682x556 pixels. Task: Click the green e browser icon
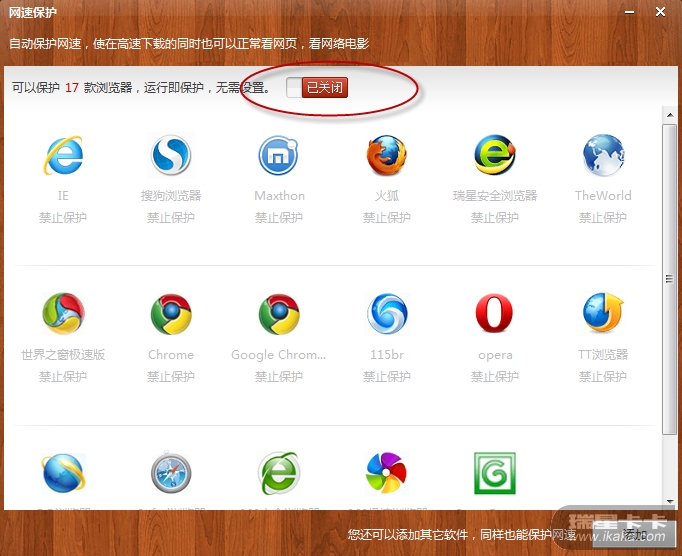click(x=279, y=473)
